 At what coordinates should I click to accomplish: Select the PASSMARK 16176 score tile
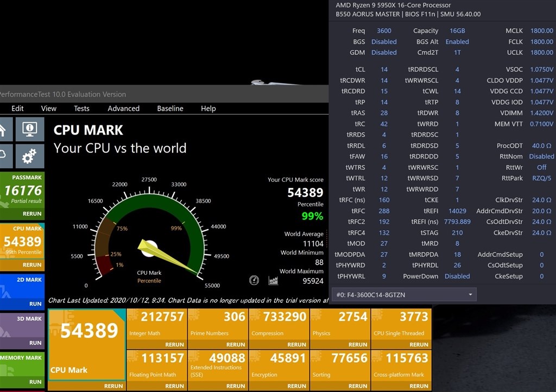(22, 196)
